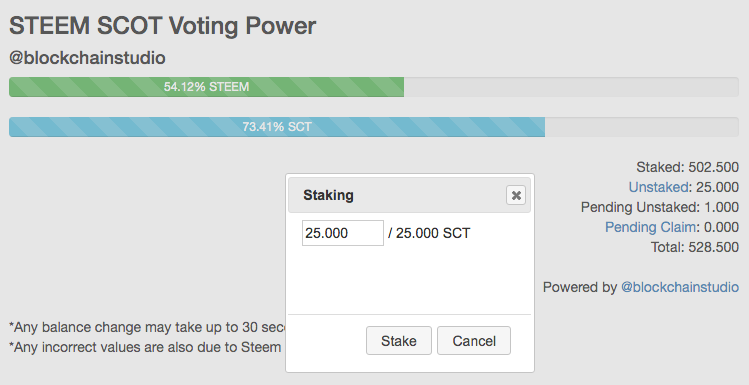Visit the @blockchainstudio powered-by link
This screenshot has height=385, width=749.
tap(680, 287)
